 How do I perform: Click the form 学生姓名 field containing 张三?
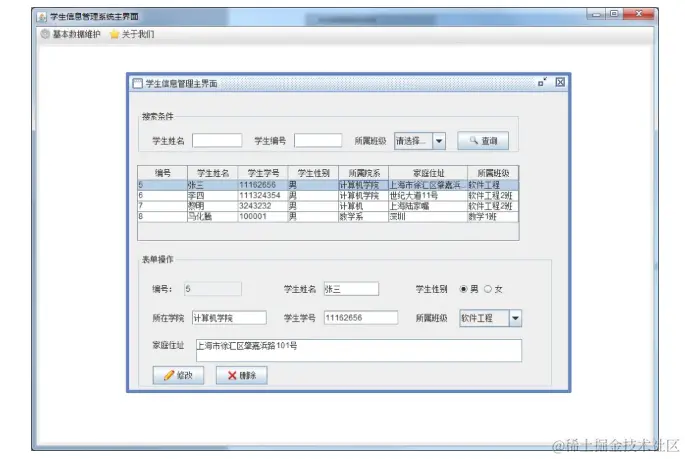pyautogui.click(x=351, y=289)
